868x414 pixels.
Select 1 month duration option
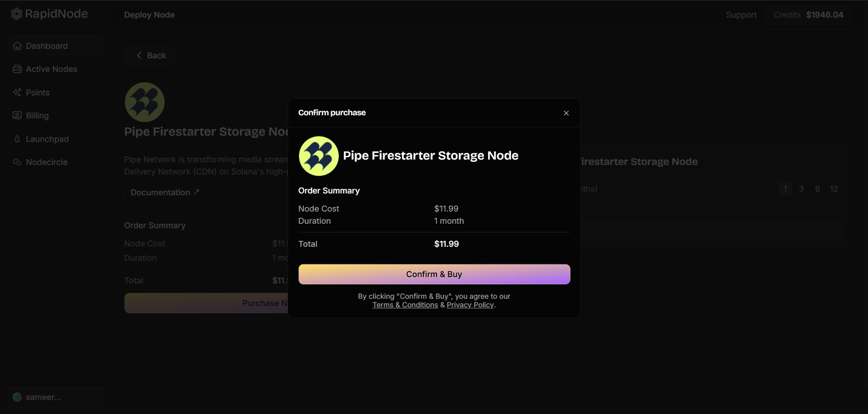tap(785, 189)
